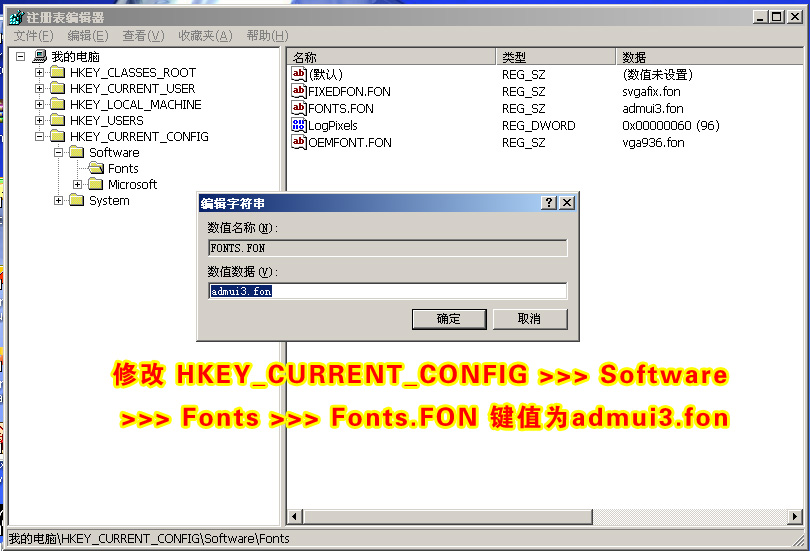The height and width of the screenshot is (551, 810).
Task: Collapse the 我的电脑 root node
Action: pos(20,56)
